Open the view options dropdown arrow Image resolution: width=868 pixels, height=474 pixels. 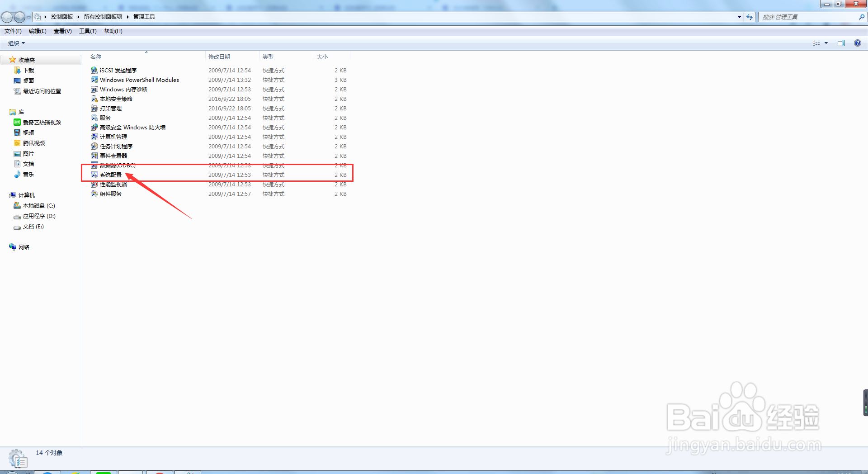point(826,43)
